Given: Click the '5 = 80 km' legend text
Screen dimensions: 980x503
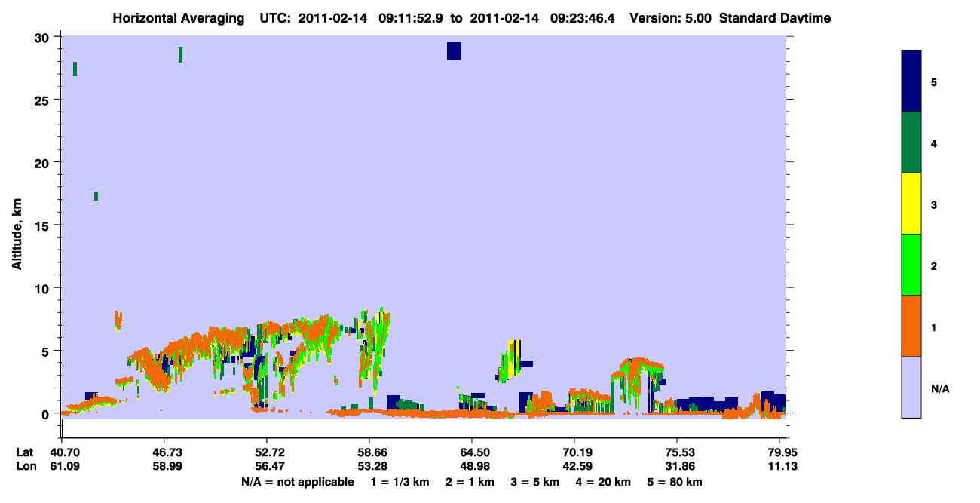Looking at the screenshot, I should pos(675,482).
